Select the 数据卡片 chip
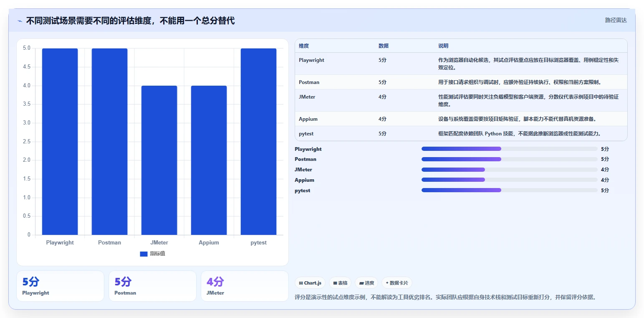This screenshot has width=644, height=318. click(397, 283)
